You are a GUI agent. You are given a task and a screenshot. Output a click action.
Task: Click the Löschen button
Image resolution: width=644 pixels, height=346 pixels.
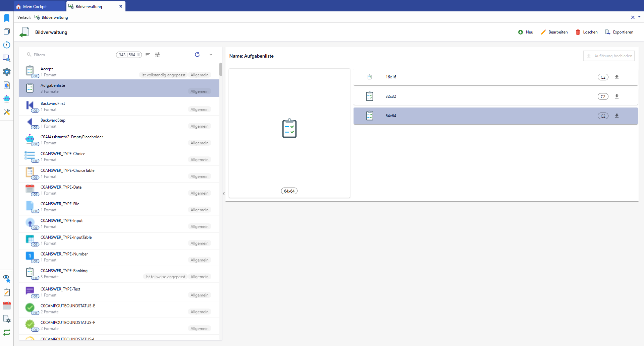tap(587, 32)
